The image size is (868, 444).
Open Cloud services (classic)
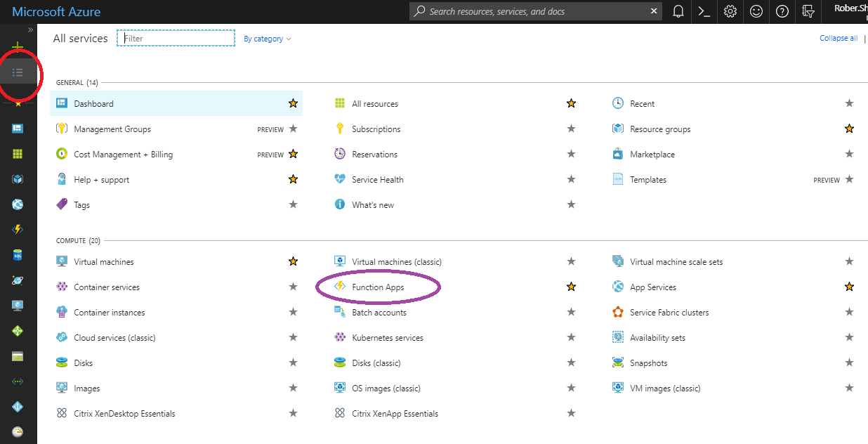(114, 338)
